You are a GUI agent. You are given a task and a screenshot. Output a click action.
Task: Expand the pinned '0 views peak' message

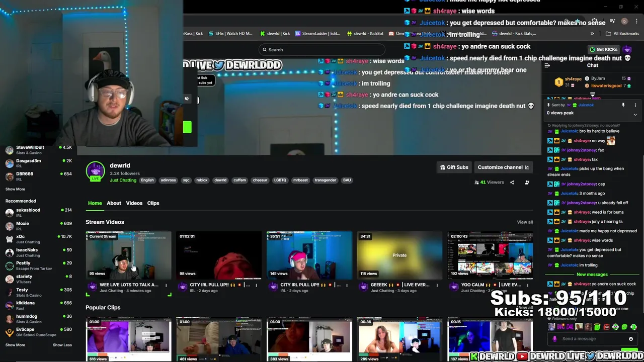(x=635, y=115)
